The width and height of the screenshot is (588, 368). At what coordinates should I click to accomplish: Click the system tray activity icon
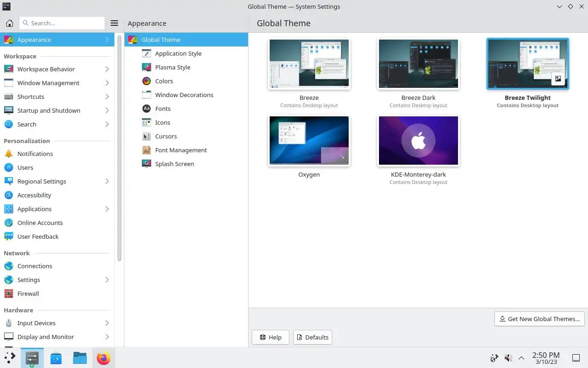[x=494, y=358]
